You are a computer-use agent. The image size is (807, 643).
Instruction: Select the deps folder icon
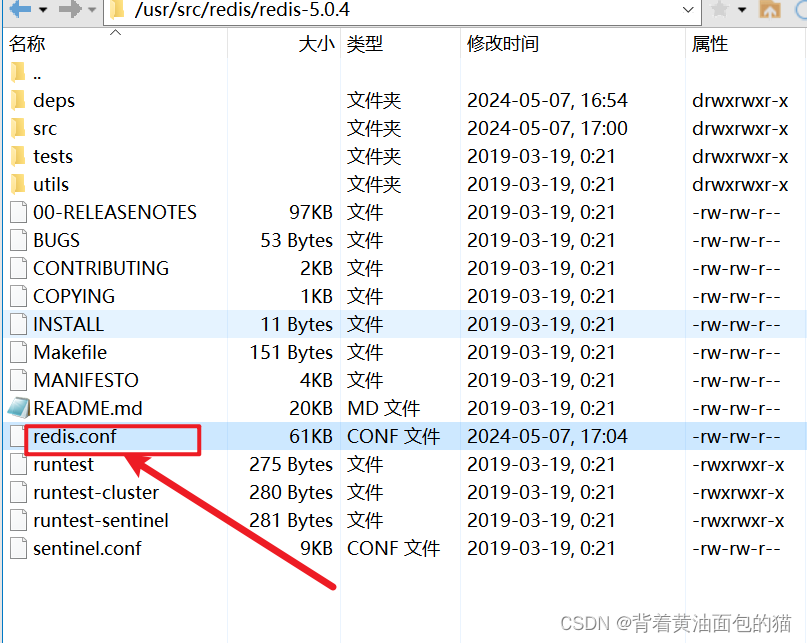pos(18,100)
